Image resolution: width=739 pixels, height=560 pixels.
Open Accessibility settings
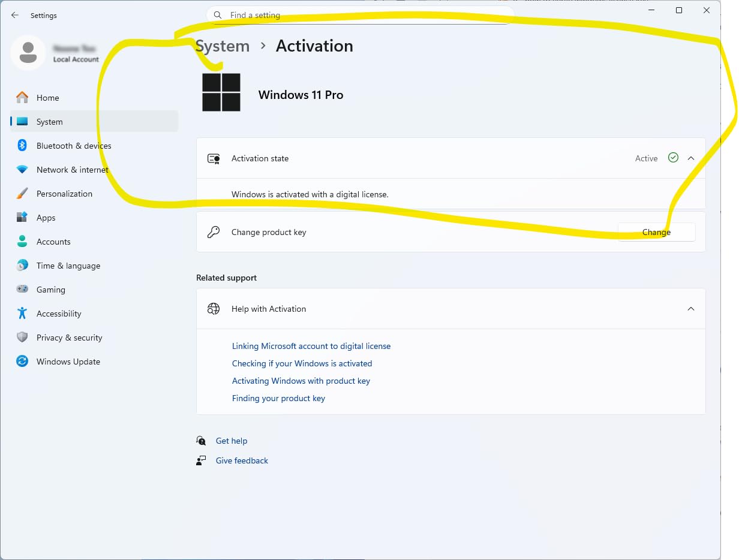94,314
